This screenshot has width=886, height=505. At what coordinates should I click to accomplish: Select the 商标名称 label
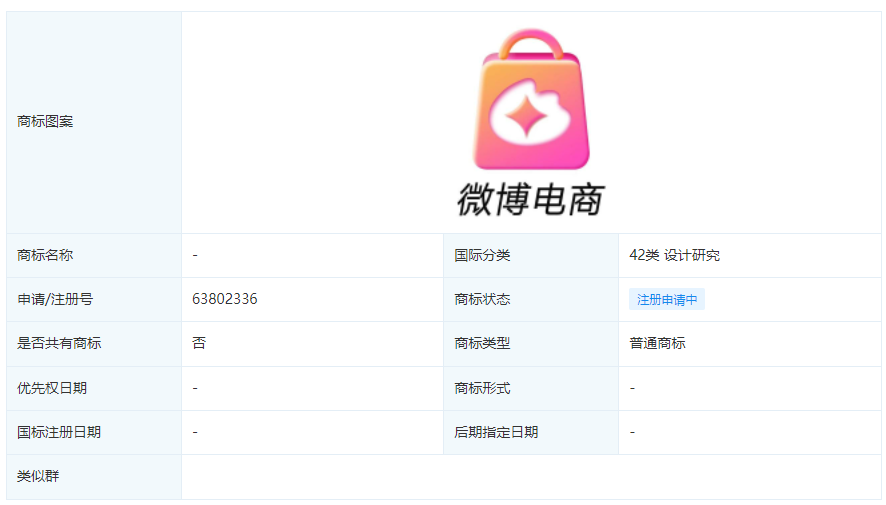coord(45,255)
